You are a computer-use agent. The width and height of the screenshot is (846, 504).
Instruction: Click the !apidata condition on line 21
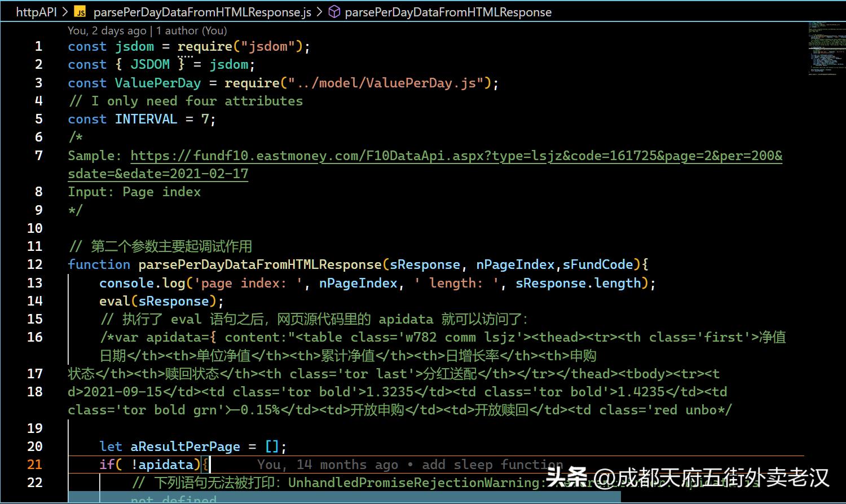click(x=162, y=465)
